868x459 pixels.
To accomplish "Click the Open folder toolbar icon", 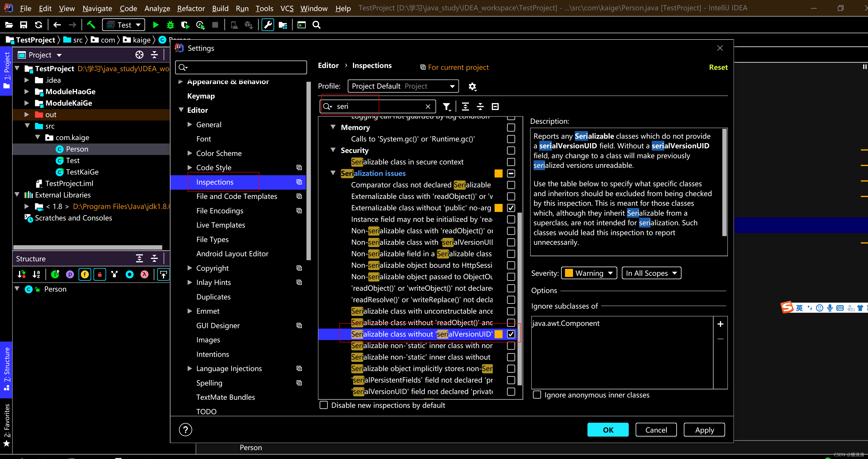I will click(x=9, y=25).
